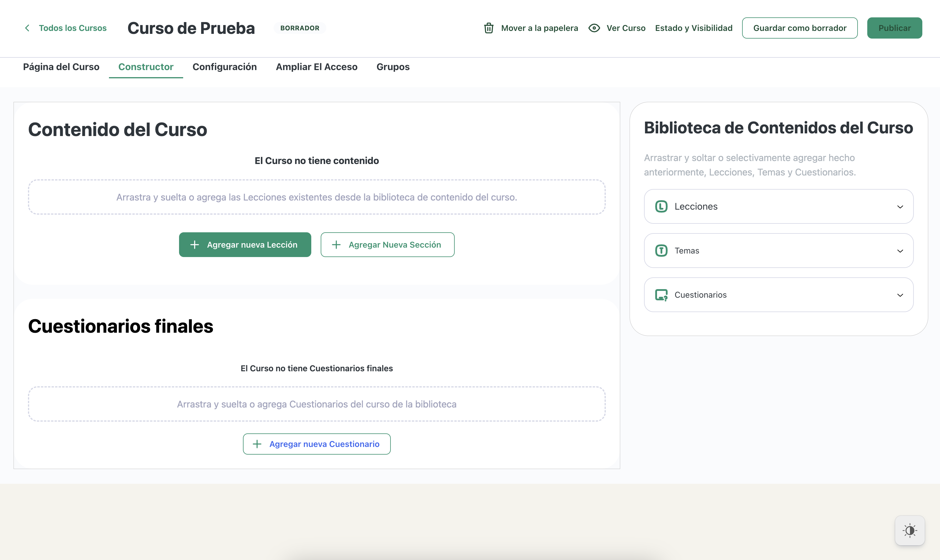The image size is (940, 560).
Task: Expand the Cuestionarios dropdown chevron
Action: point(900,295)
